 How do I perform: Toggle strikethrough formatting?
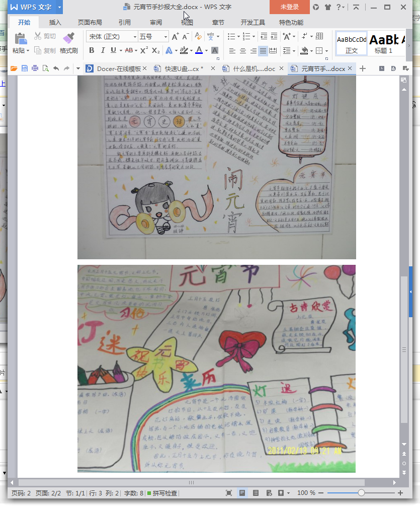pyautogui.click(x=129, y=50)
